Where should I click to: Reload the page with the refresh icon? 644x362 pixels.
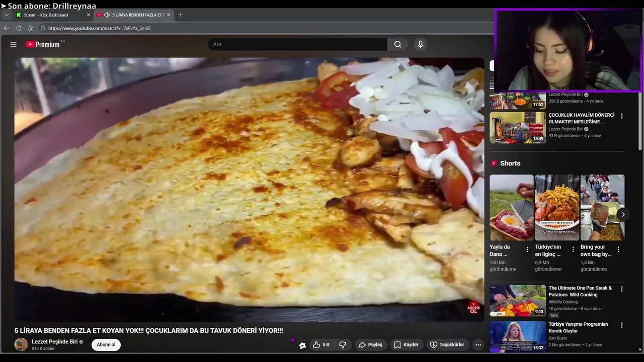(19, 28)
